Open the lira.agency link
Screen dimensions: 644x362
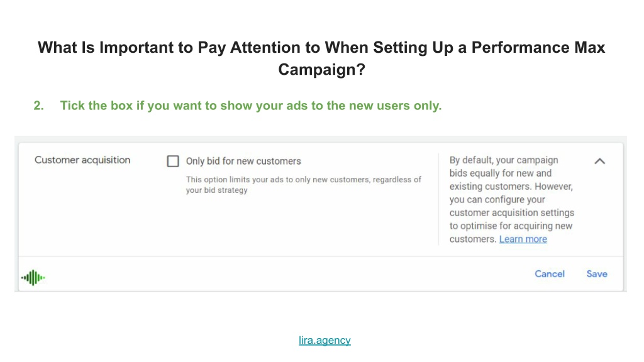click(325, 340)
